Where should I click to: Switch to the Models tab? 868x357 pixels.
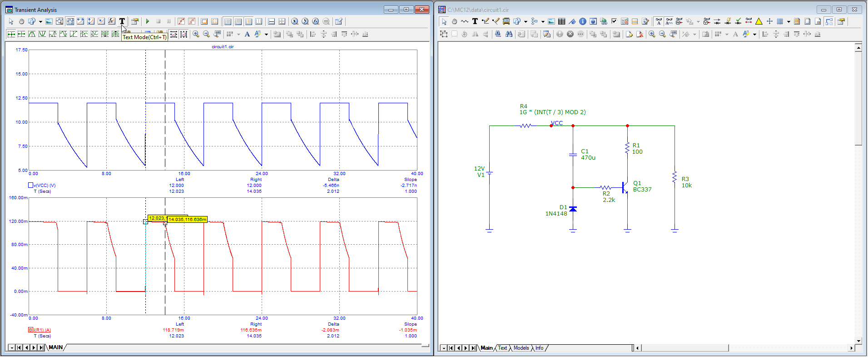point(521,348)
